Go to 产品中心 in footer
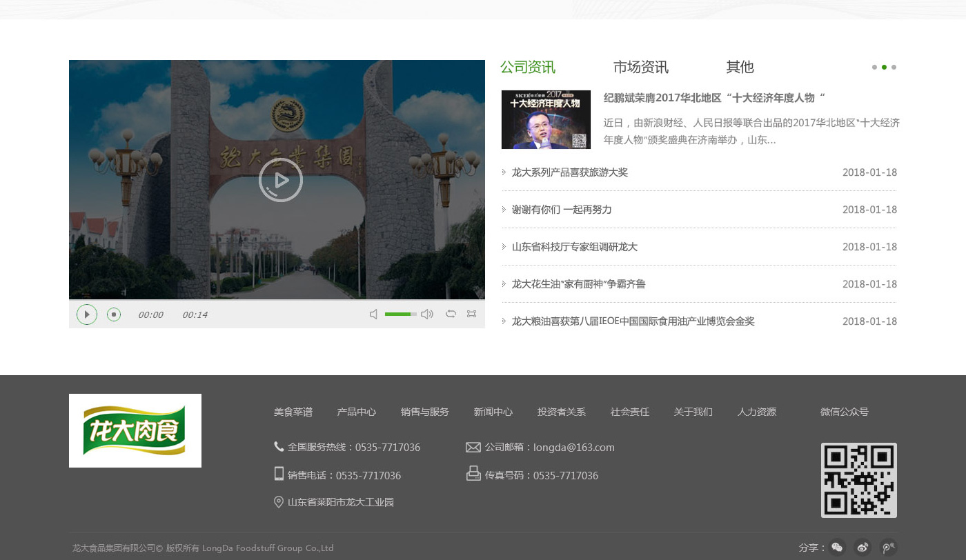 (x=356, y=412)
